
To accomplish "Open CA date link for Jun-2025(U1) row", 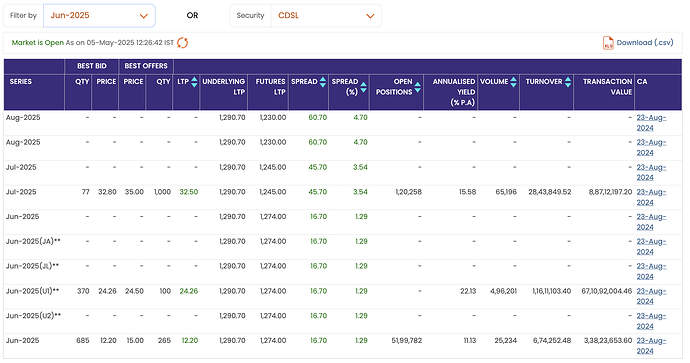I will click(651, 296).
